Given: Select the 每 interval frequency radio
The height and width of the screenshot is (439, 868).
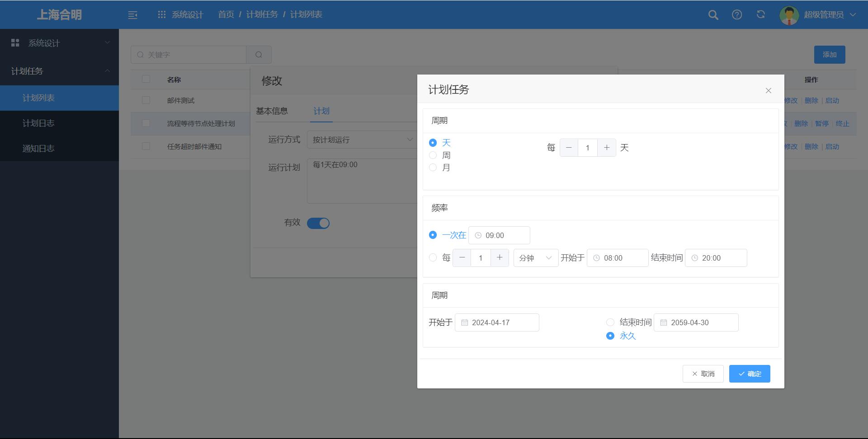Looking at the screenshot, I should click(x=433, y=257).
